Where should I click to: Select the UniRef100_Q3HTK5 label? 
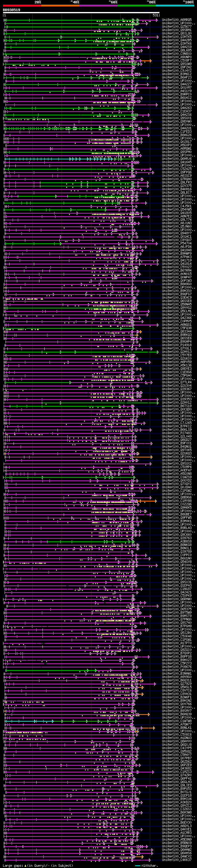[x=177, y=37]
